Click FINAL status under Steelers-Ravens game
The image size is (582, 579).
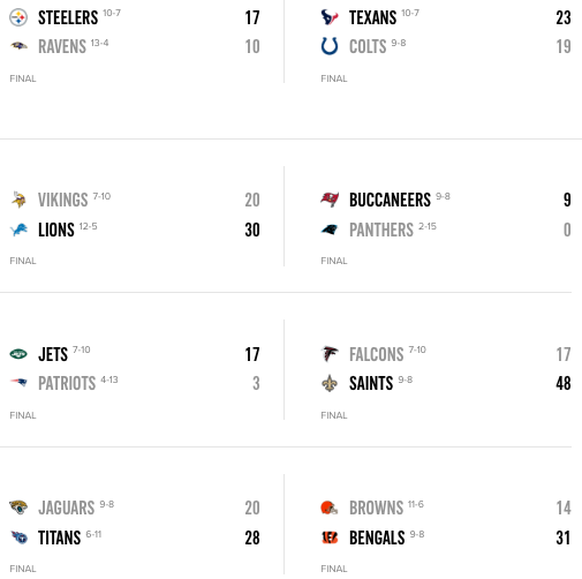pos(23,79)
